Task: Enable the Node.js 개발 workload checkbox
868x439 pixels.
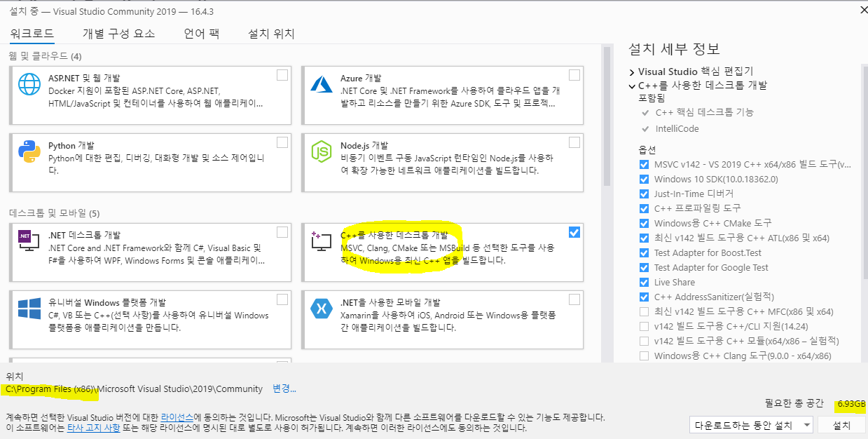Action: coord(574,142)
